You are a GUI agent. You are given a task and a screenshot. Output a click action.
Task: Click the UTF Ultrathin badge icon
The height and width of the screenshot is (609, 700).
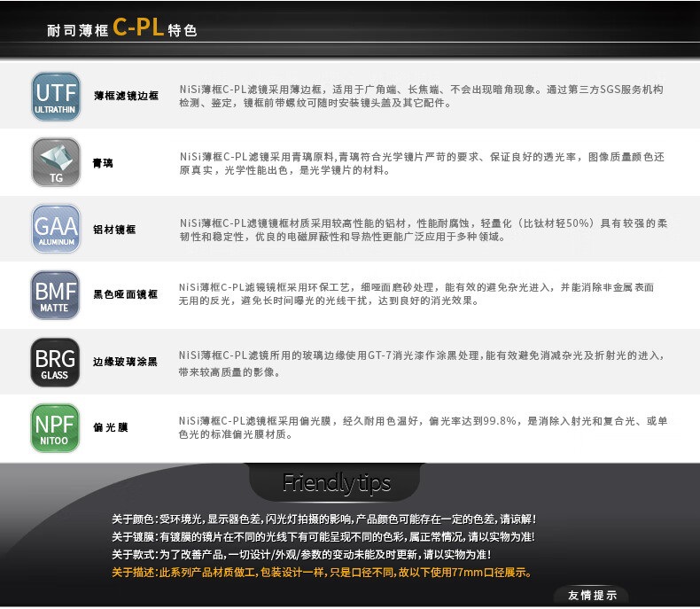tap(56, 97)
